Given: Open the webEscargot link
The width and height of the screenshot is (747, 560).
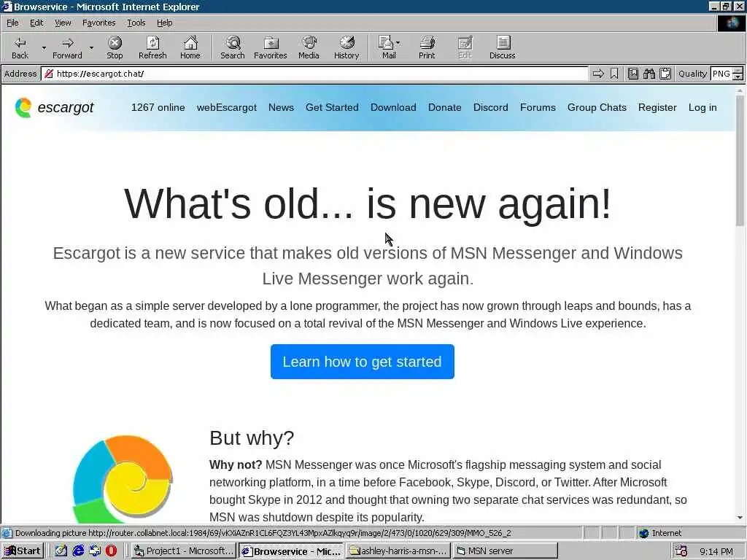Looking at the screenshot, I should point(227,108).
